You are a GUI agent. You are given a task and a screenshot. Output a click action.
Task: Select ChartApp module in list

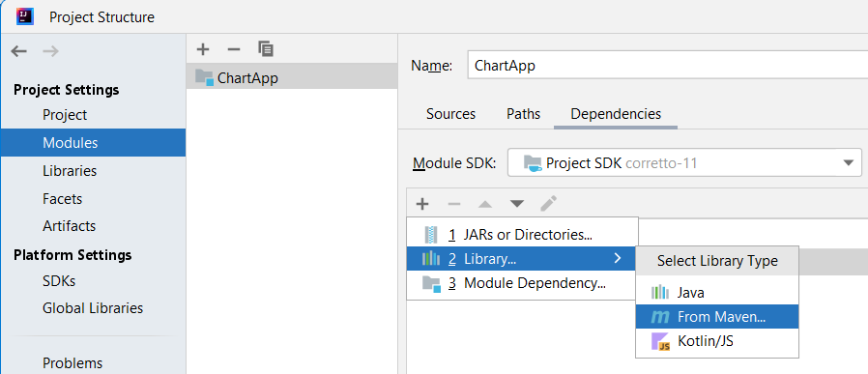pos(292,77)
